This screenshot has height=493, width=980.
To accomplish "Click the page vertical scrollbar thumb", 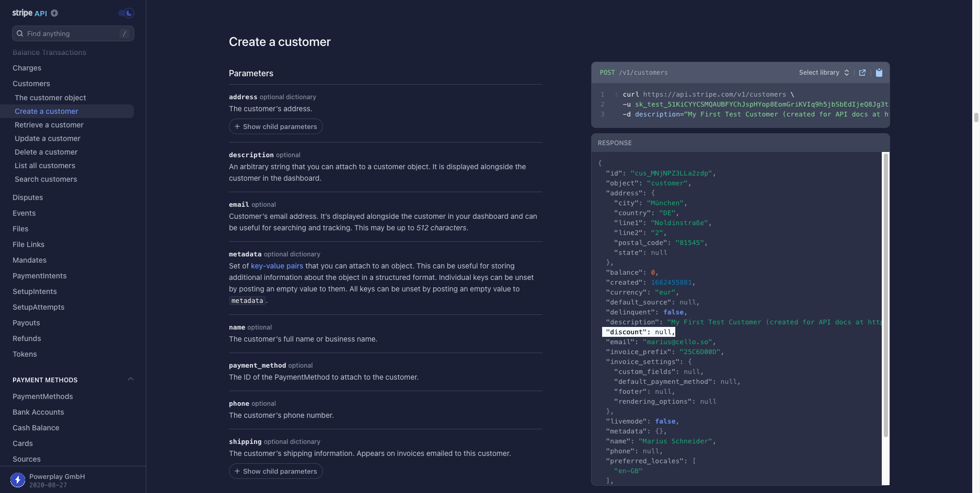I will coord(976,117).
